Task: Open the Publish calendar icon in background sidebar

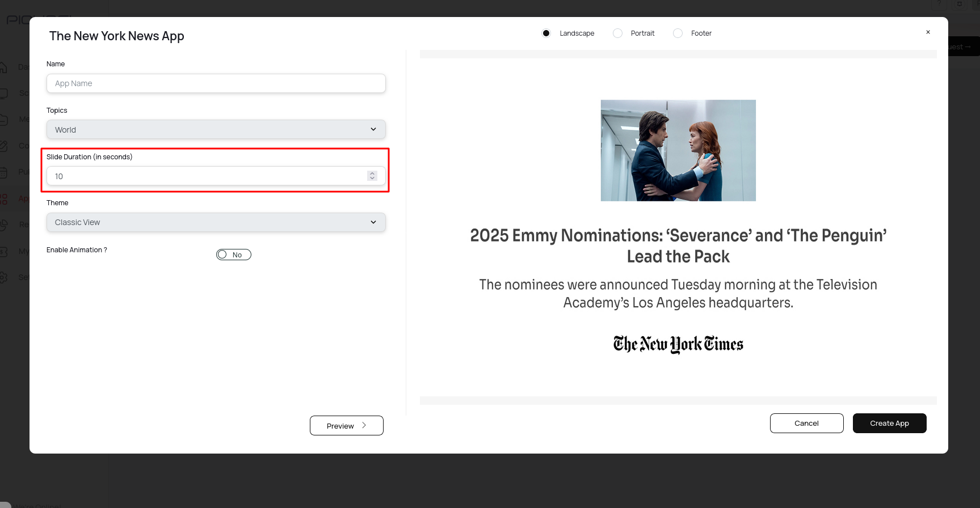Action: (x=3, y=172)
